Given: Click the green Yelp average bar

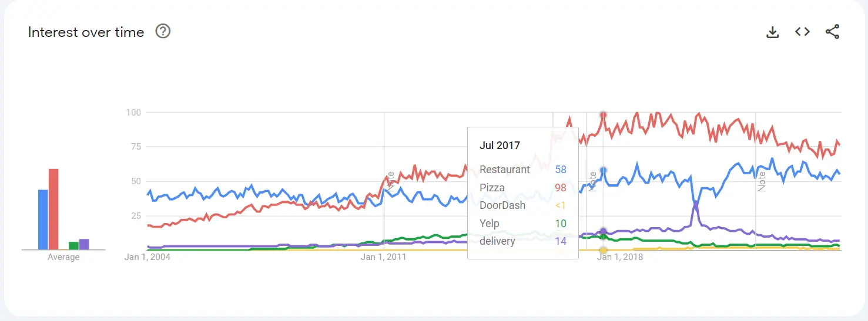Looking at the screenshot, I should pos(73,246).
